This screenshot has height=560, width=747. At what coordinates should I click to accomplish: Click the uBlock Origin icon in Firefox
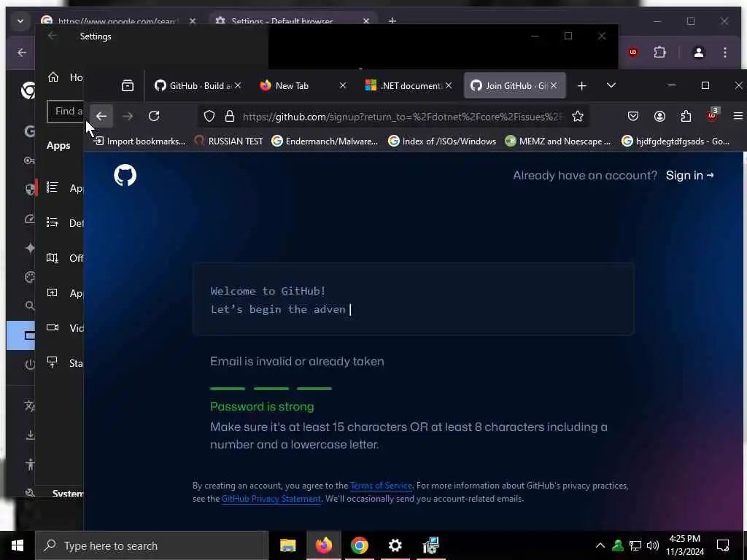pyautogui.click(x=712, y=115)
